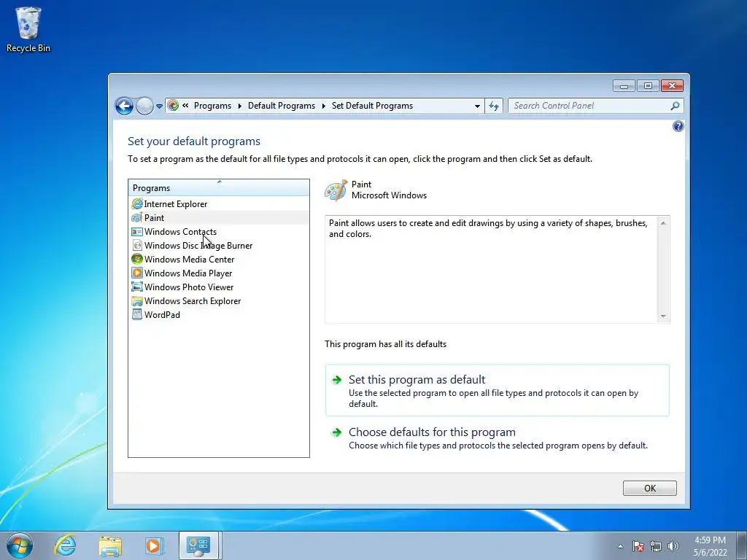
Task: Select the Windows Media Center label in list
Action: click(189, 260)
